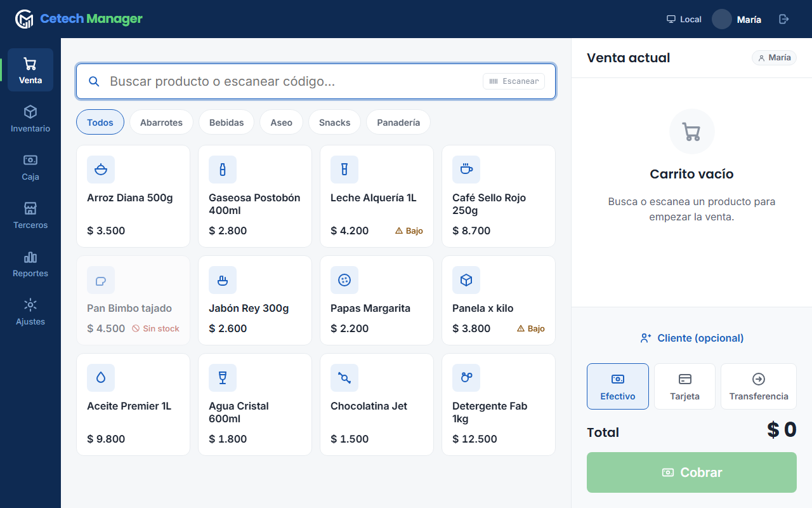Open the Ajustes settings section
The height and width of the screenshot is (508, 812).
point(30,311)
